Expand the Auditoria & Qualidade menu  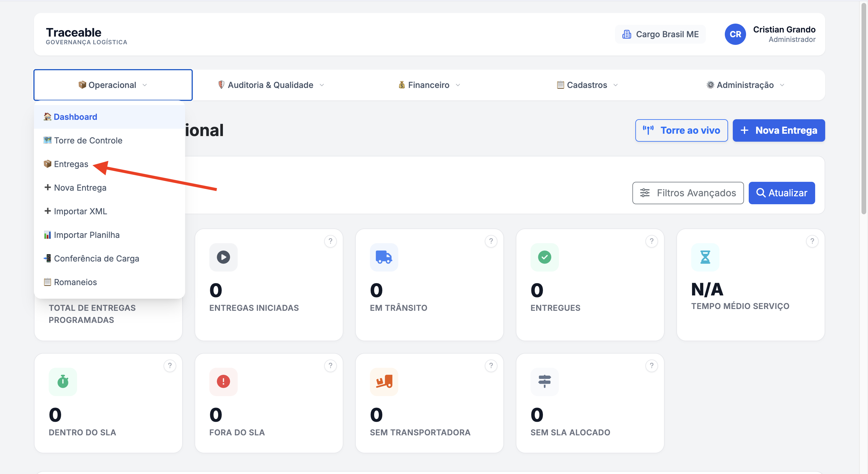[271, 85]
